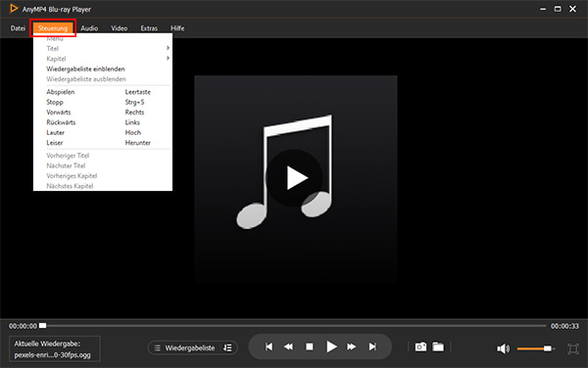Click the AnyMP4 logo in the title bar
The height and width of the screenshot is (368, 588).
point(14,9)
